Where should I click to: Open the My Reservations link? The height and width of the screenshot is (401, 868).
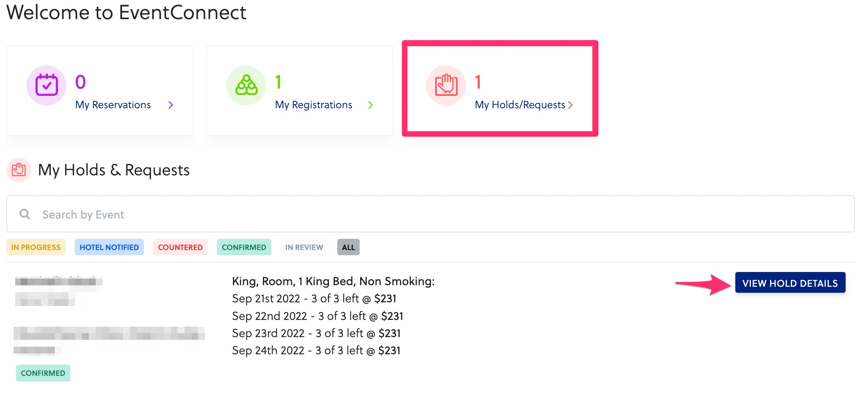(x=113, y=105)
